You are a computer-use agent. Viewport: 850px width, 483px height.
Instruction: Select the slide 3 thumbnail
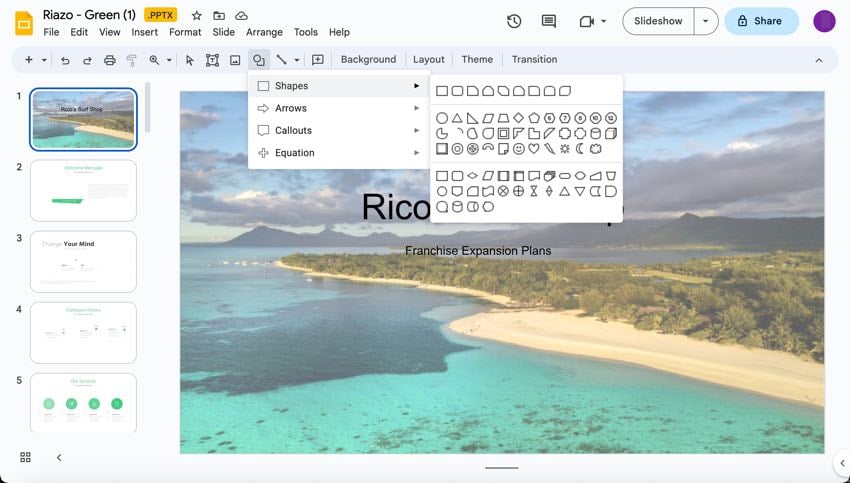point(83,262)
